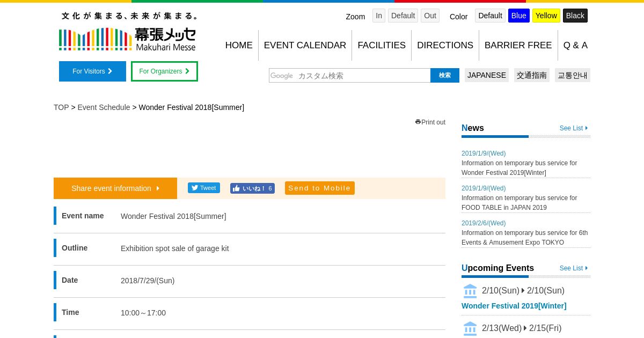Image resolution: width=644 pixels, height=338 pixels.
Task: Open EVENT CALENDAR in navigation
Action: coord(305,46)
